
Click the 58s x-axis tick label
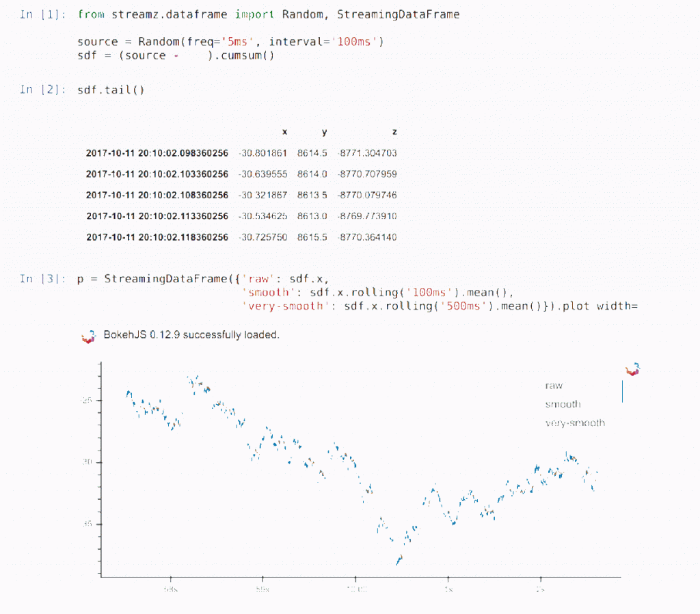coord(170,589)
